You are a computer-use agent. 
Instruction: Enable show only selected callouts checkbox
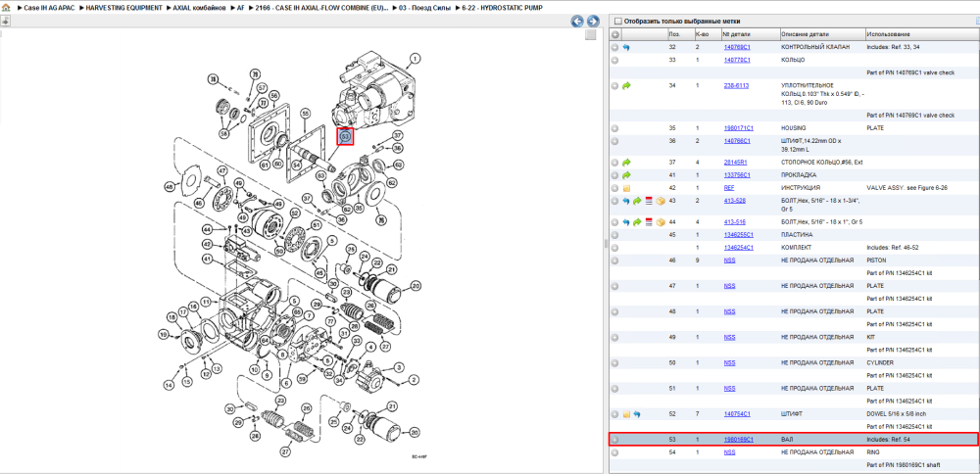pyautogui.click(x=618, y=21)
